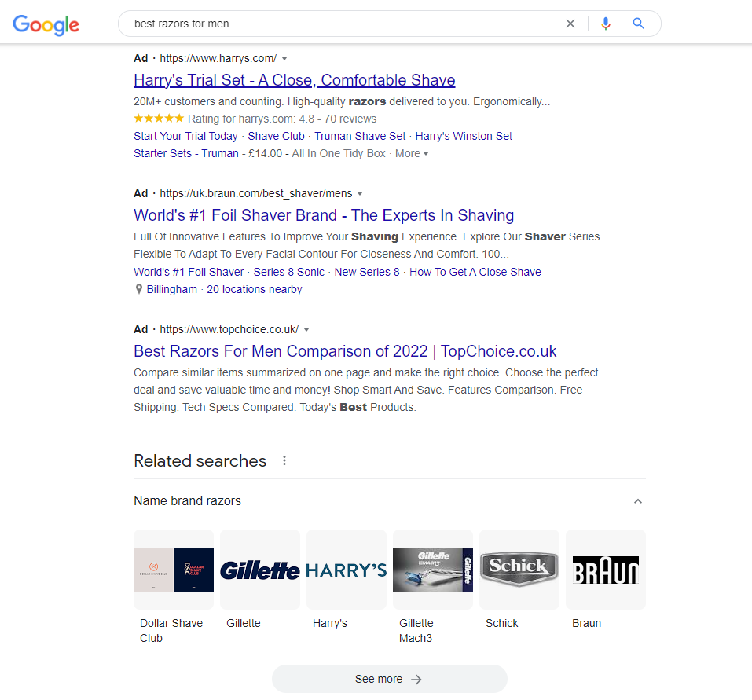Select the Dollar Shave Club brand thumbnail
752x700 pixels.
[174, 570]
